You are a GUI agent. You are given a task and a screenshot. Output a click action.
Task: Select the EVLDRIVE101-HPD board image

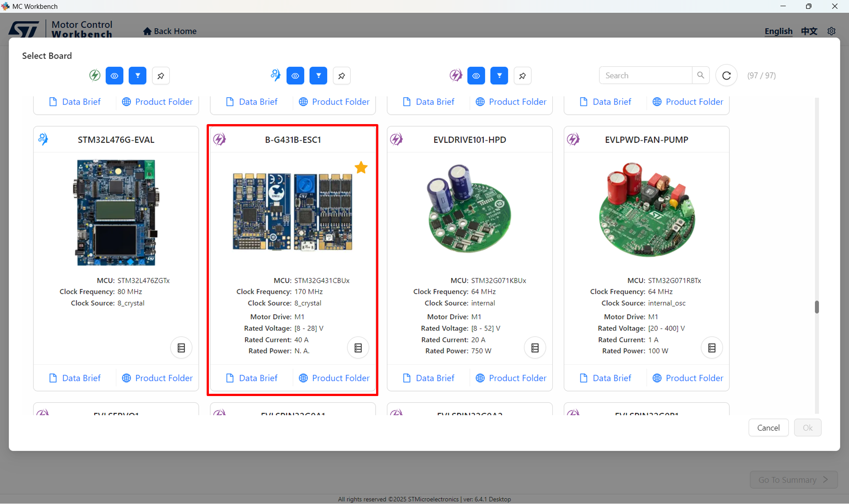click(469, 208)
